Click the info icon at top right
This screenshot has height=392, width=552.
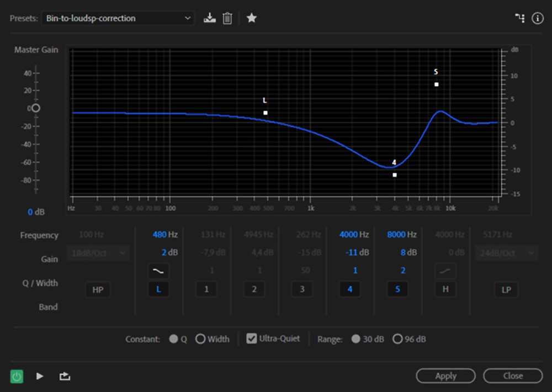[x=538, y=18]
